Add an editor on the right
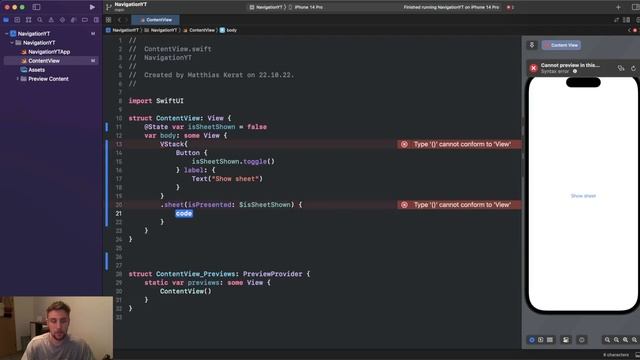This screenshot has width=640, height=360. (x=638, y=20)
